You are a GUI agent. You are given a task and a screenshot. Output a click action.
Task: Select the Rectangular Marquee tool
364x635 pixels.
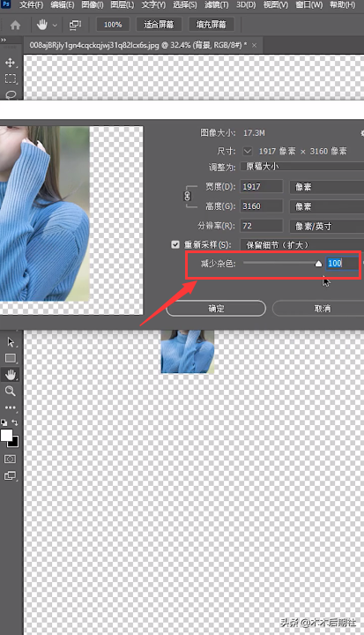pyautogui.click(x=10, y=78)
